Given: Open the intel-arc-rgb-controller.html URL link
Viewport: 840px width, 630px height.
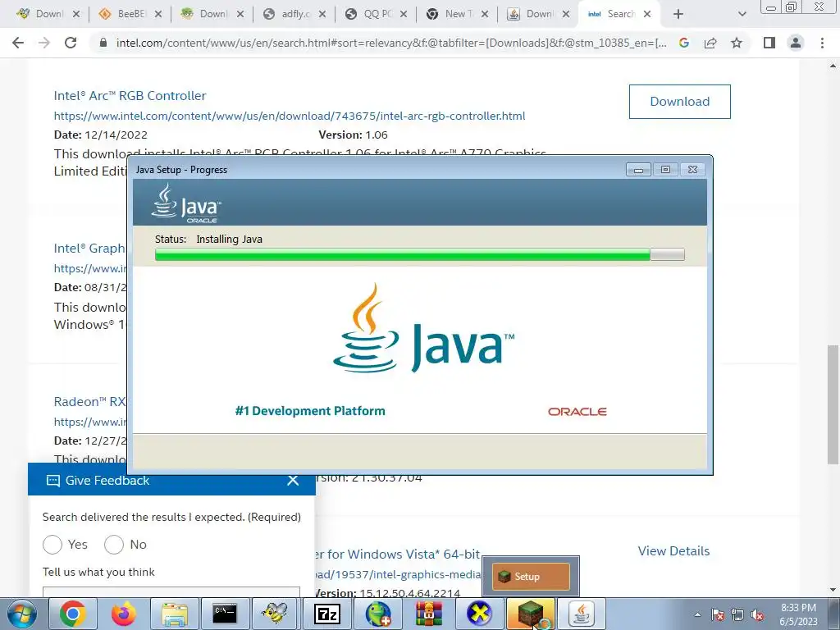Looking at the screenshot, I should [x=290, y=116].
